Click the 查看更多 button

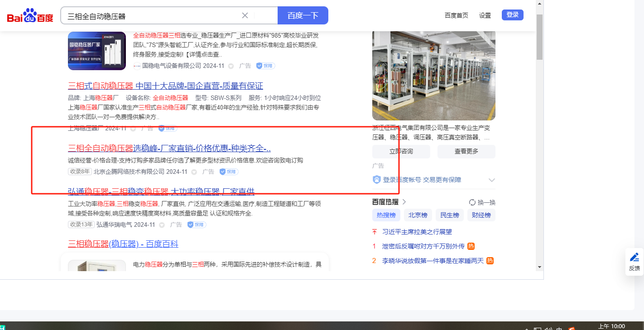pos(466,151)
